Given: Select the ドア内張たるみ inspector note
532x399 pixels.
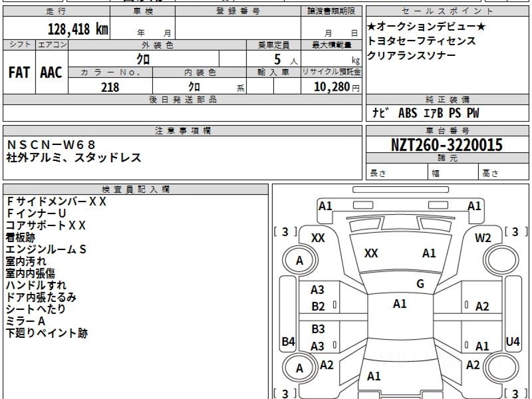Looking at the screenshot, I should [x=41, y=297].
